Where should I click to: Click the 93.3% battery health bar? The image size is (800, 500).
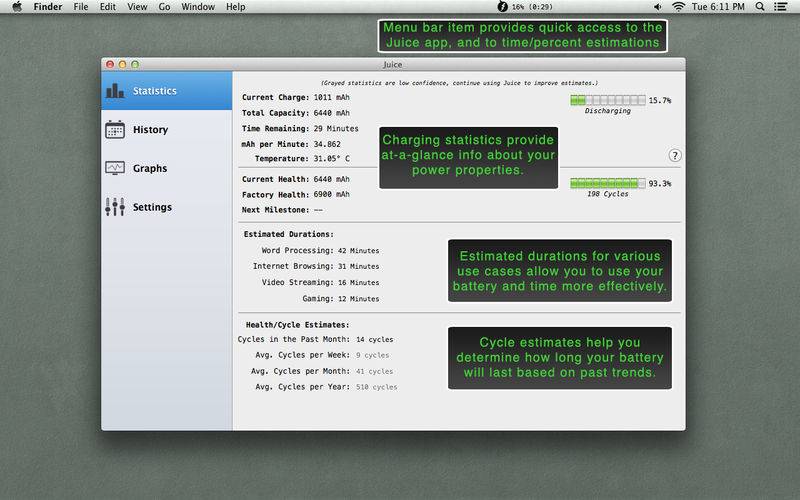(x=608, y=183)
